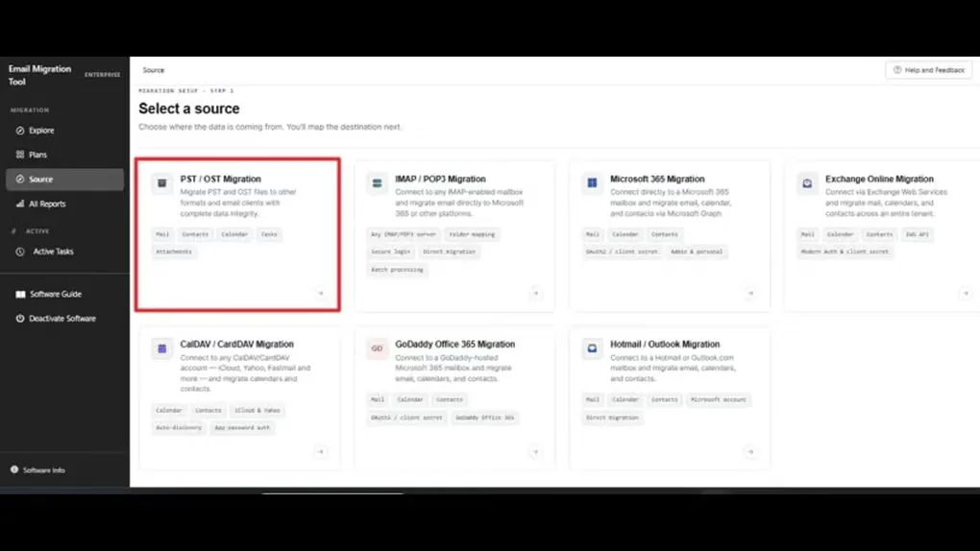Select the Source sidebar item
Screen dimensions: 980x551
coord(64,180)
